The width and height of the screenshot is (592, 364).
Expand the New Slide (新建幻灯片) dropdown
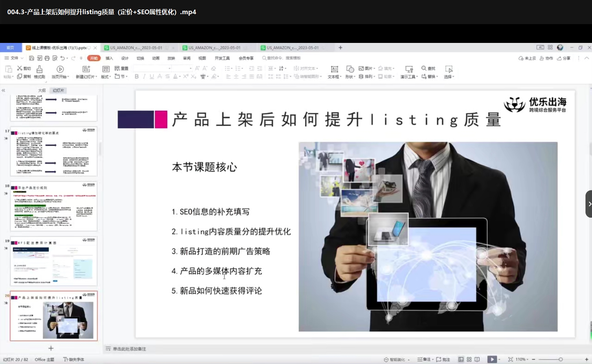coord(86,77)
